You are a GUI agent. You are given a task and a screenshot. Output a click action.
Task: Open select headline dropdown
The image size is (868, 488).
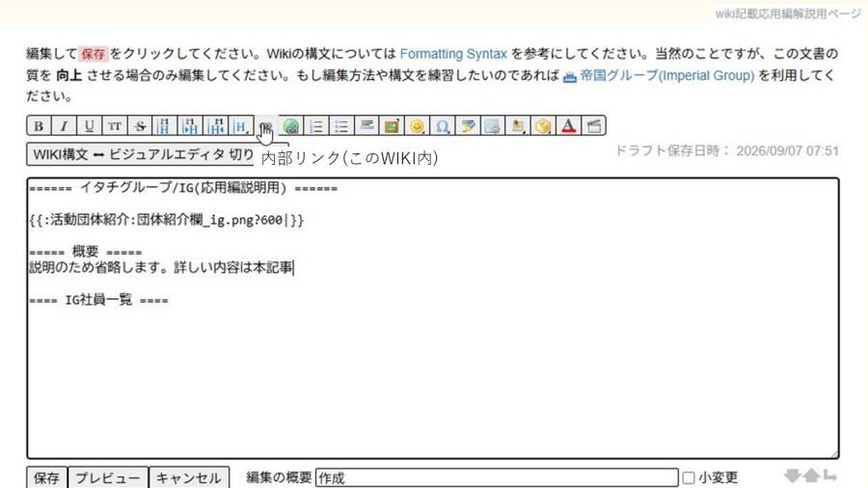pos(241,126)
